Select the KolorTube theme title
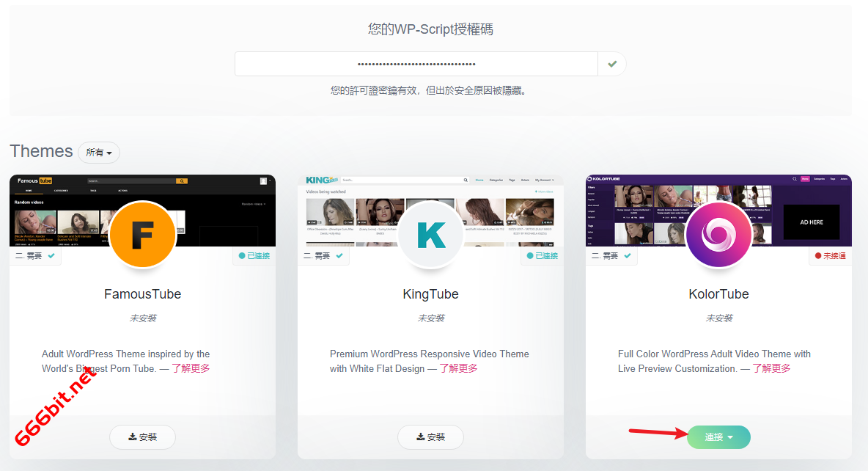Image resolution: width=868 pixels, height=471 pixels. click(718, 294)
